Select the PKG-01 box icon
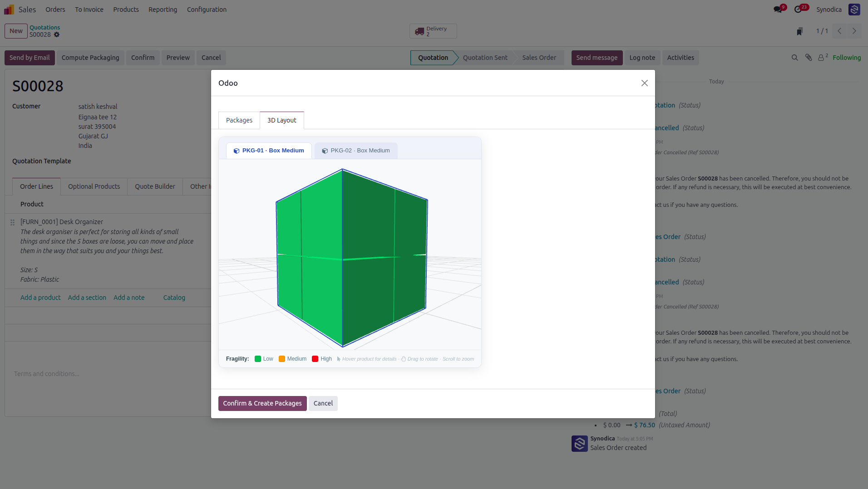This screenshot has width=868, height=489. click(x=237, y=151)
